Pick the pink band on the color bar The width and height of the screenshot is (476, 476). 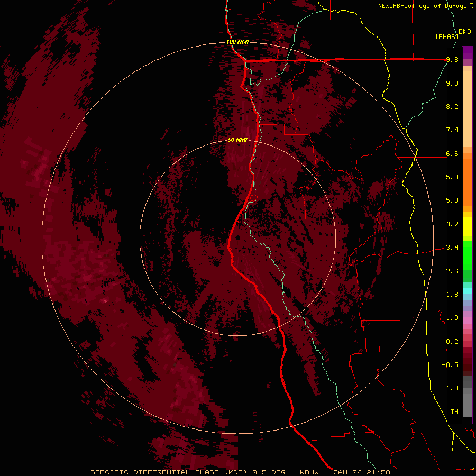[x=467, y=321]
